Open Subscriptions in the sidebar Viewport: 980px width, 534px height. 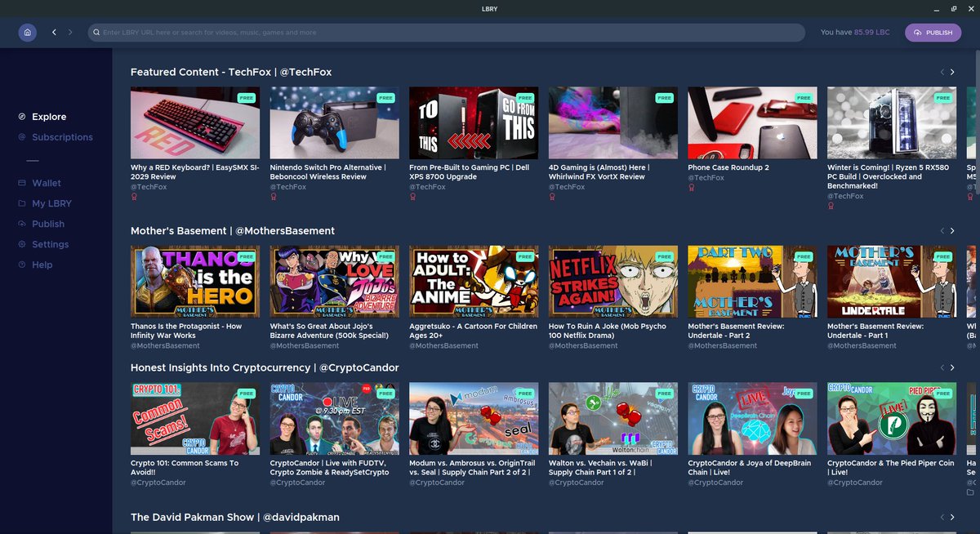(62, 137)
